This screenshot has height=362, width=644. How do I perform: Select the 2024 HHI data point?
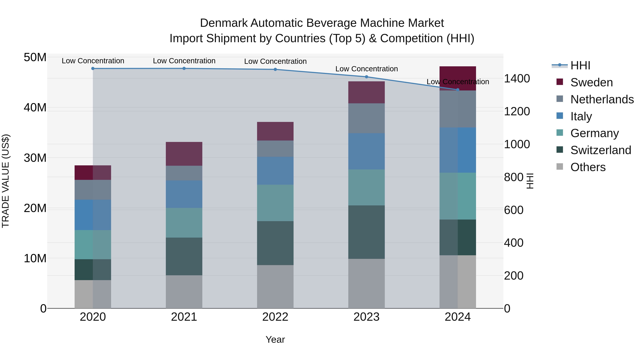pos(458,90)
